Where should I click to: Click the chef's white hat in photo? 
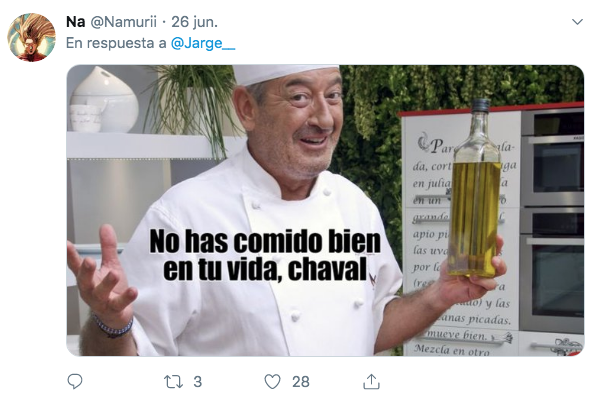click(x=283, y=74)
